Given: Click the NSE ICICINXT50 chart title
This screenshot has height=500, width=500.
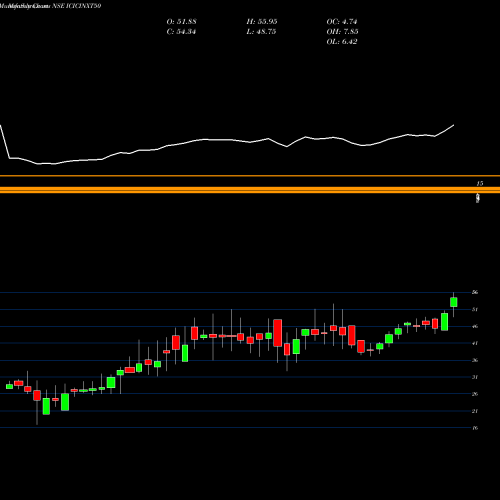Looking at the screenshot, I should click(x=77, y=6).
